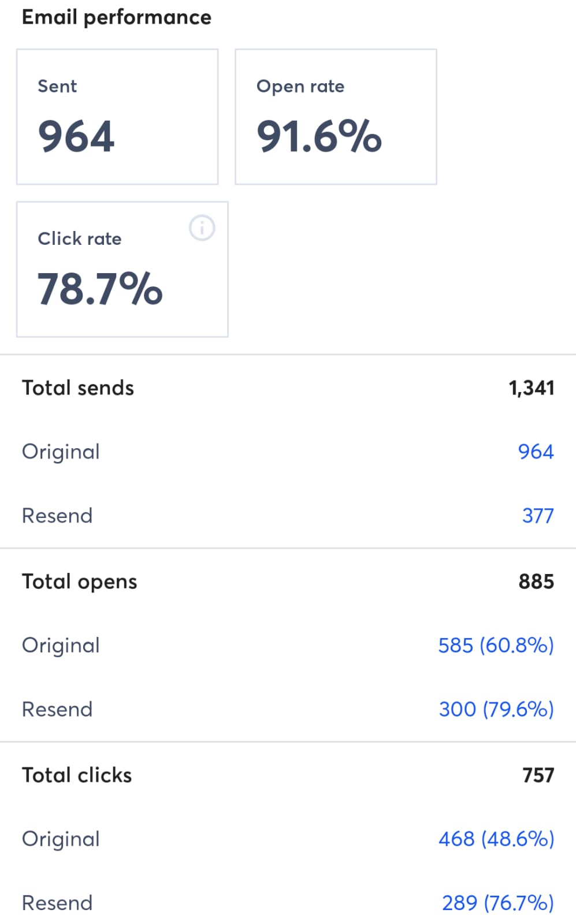Select the Total sends row
Image resolution: width=576 pixels, height=924 pixels.
[x=288, y=388]
